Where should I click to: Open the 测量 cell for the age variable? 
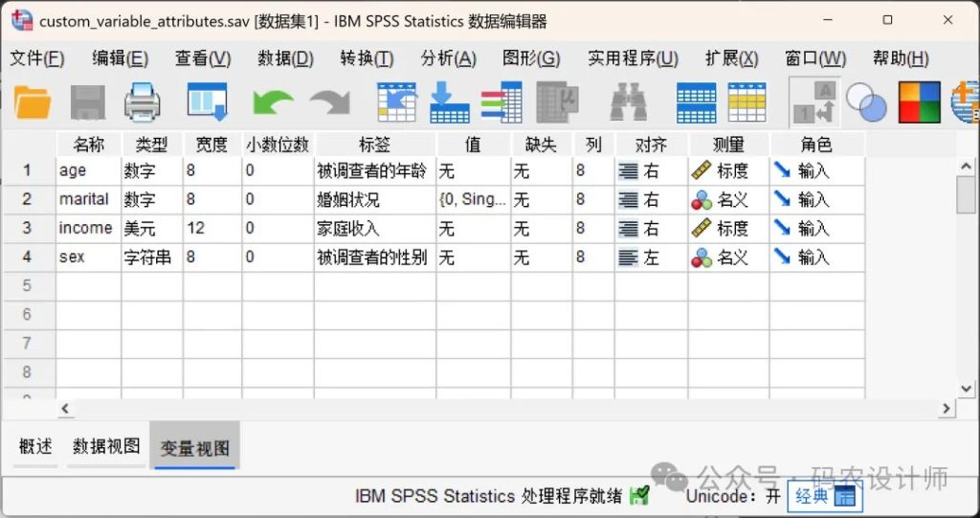(x=727, y=171)
